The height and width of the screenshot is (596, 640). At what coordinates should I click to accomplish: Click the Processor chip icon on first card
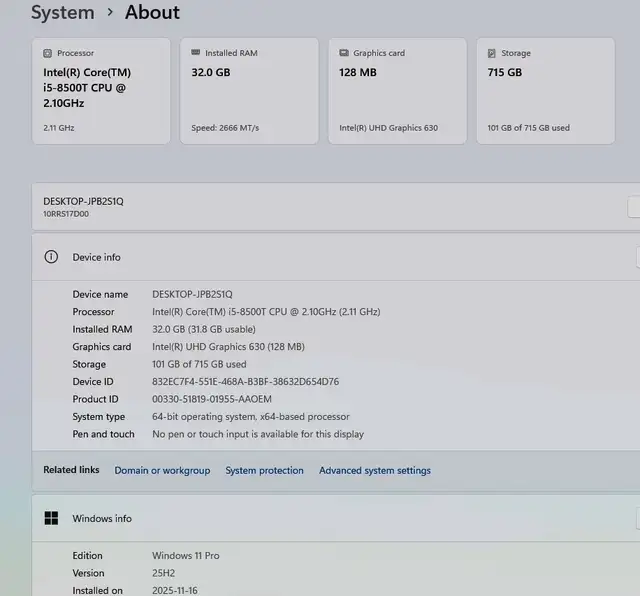[x=48, y=53]
